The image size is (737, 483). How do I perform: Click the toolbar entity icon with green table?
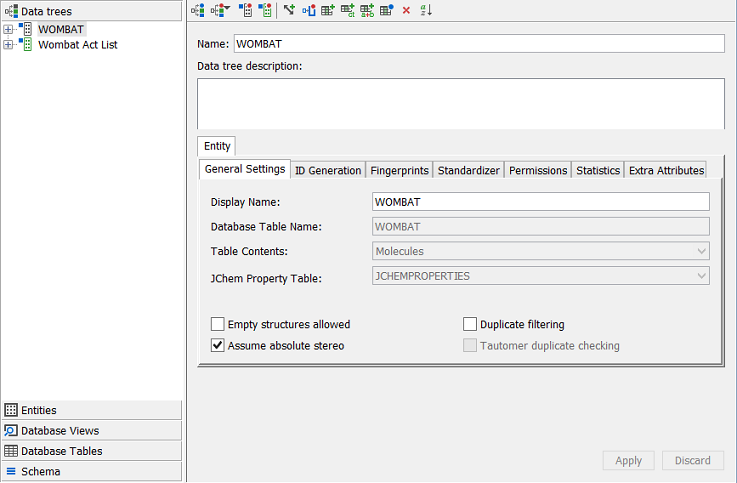pyautogui.click(x=265, y=10)
